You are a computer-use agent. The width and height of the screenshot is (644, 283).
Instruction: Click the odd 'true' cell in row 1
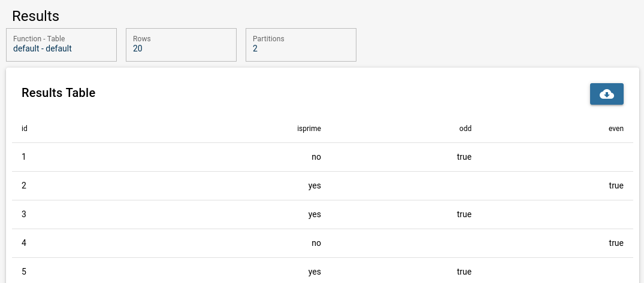pos(464,157)
